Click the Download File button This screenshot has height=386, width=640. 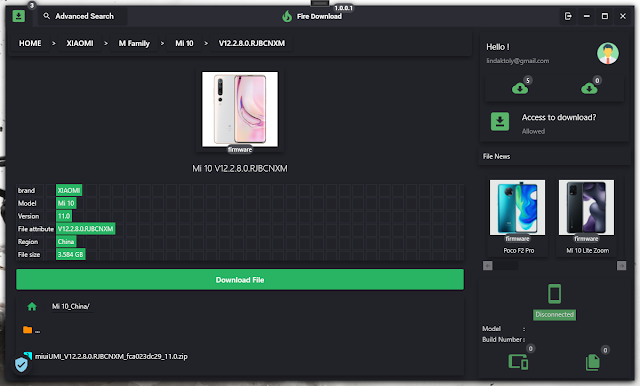[x=240, y=280]
